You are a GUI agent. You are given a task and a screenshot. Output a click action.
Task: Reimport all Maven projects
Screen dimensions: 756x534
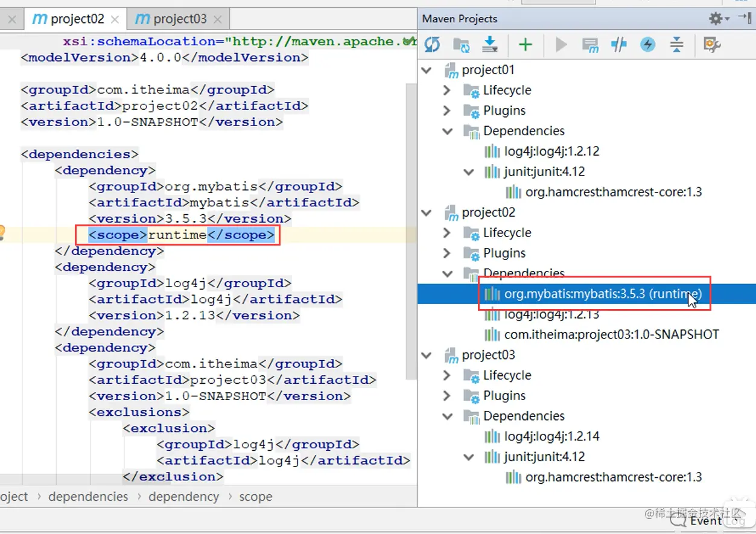coord(432,44)
